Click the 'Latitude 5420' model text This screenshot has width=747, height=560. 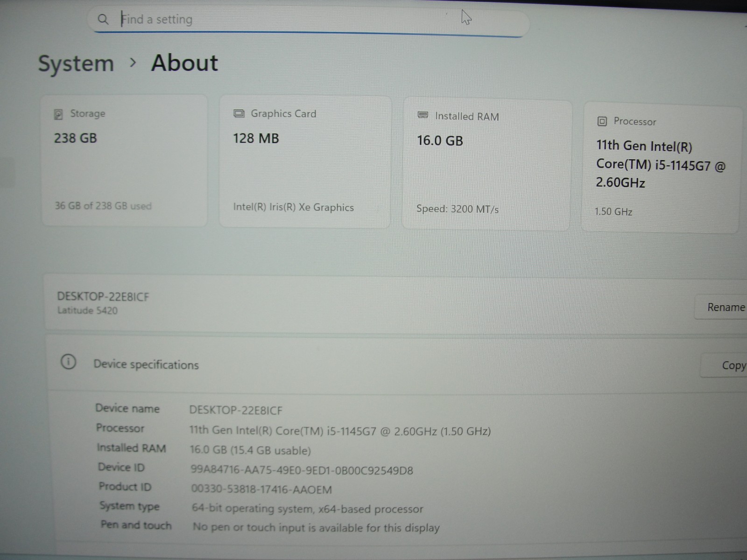87,310
